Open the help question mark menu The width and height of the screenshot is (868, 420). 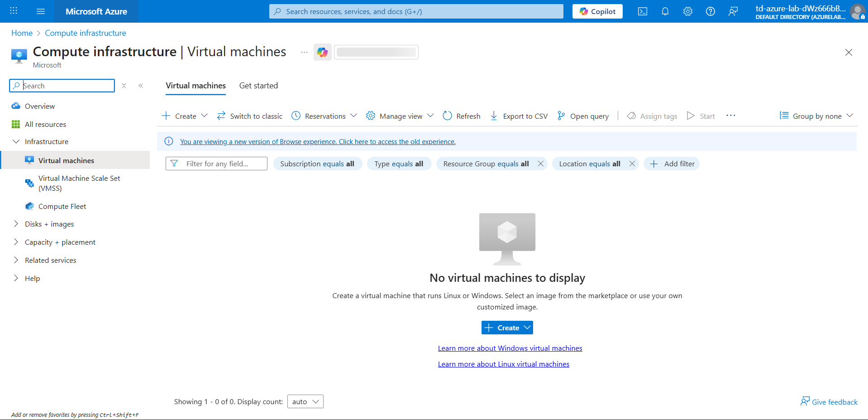click(x=710, y=11)
